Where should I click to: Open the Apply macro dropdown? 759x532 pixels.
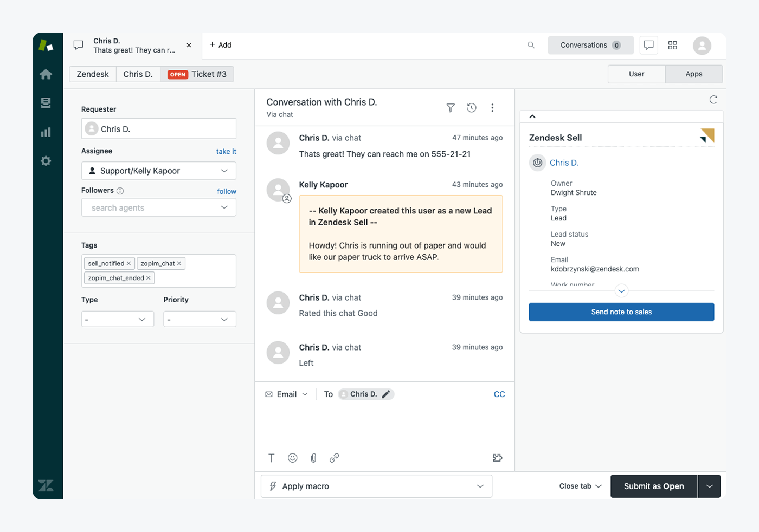(376, 486)
